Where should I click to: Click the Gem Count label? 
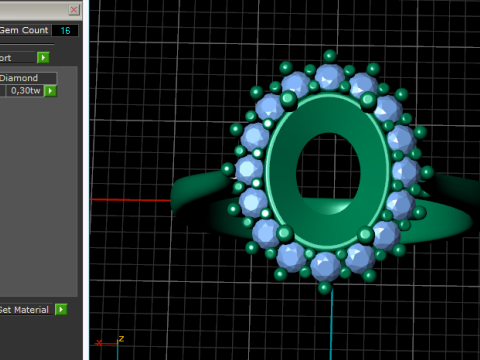24,30
